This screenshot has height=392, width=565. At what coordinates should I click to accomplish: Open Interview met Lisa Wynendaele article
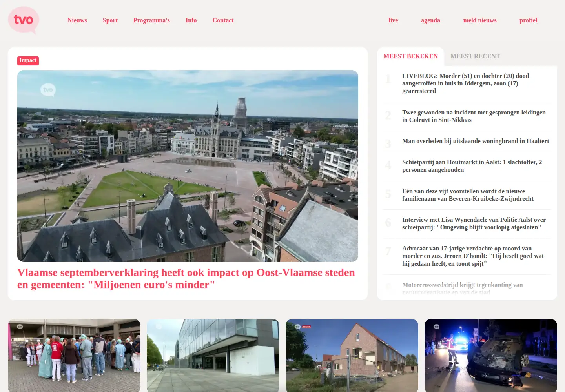467,223
